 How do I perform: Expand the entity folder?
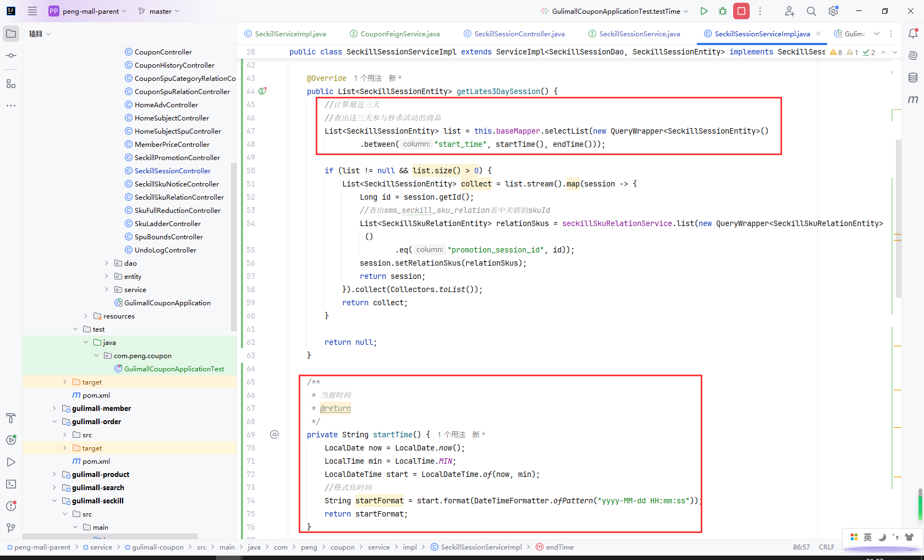click(107, 277)
